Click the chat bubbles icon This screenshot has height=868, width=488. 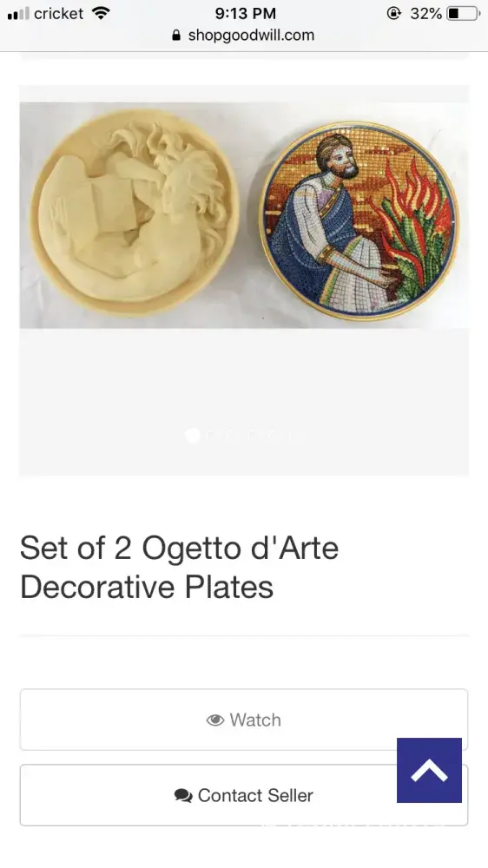pyautogui.click(x=183, y=795)
